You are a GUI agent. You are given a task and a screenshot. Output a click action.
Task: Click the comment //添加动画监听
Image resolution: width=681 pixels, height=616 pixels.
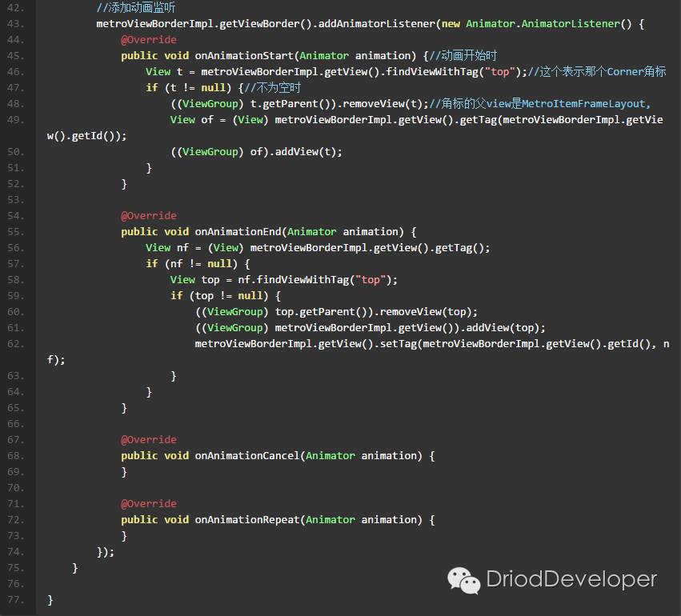[136, 7]
